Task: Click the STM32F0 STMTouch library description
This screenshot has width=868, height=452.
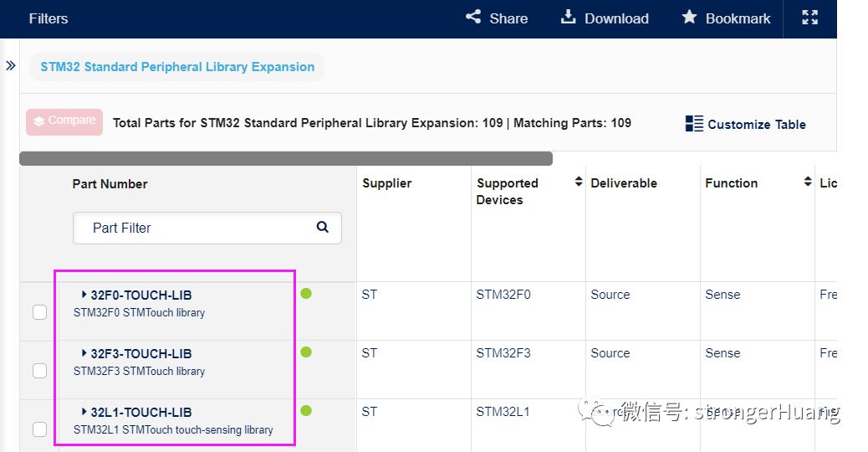Action: [x=139, y=313]
